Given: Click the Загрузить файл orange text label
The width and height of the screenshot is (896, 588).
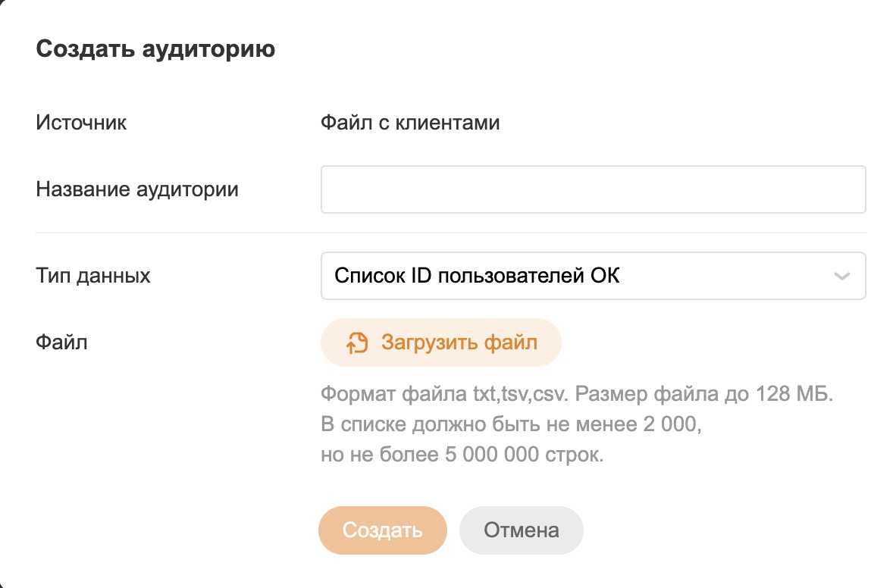Looking at the screenshot, I should coord(459,342).
